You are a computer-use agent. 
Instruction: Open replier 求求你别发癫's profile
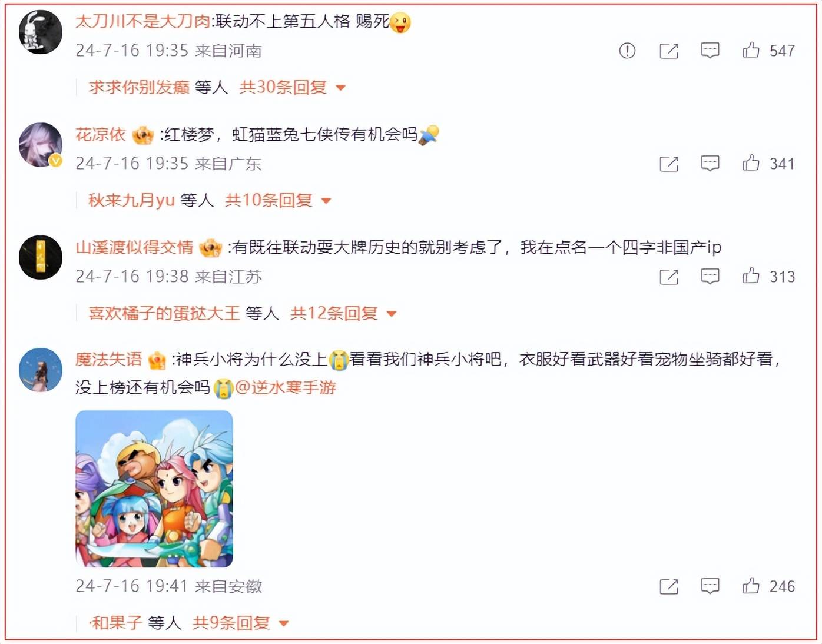[139, 88]
